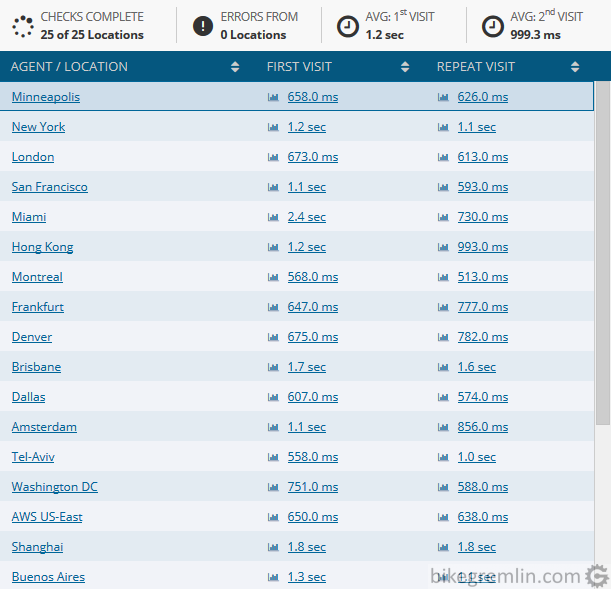Open San Francisco repeat visit chart icon

pyautogui.click(x=443, y=187)
